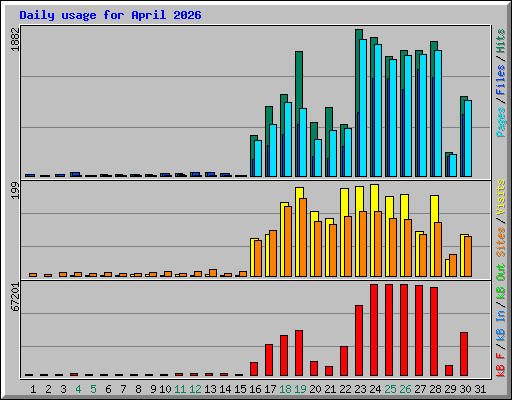Select the red kB bar for day 30
This screenshot has width=512, height=400.
click(464, 354)
